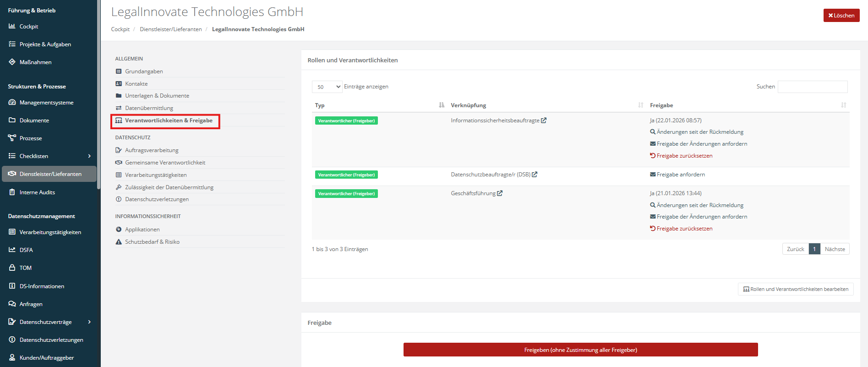Focus the Suchen search field
868x367 pixels.
(812, 87)
